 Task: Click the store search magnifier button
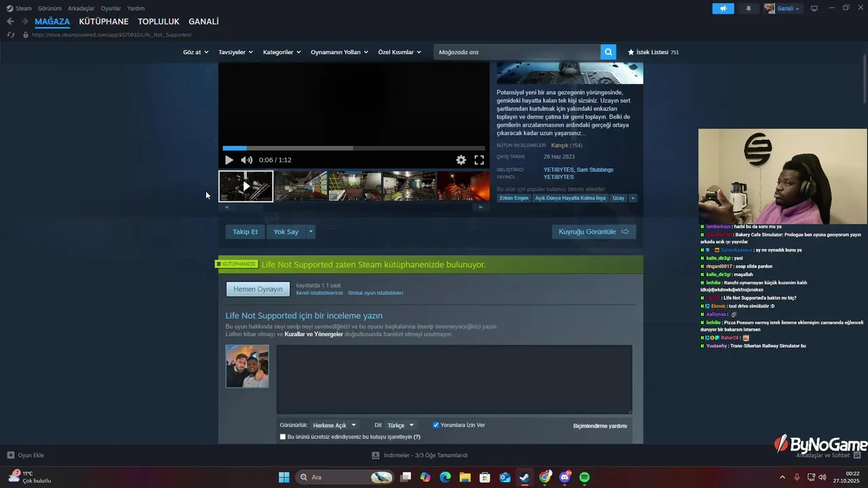pyautogui.click(x=608, y=52)
